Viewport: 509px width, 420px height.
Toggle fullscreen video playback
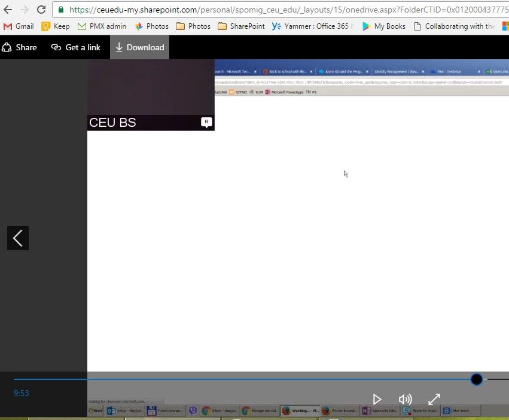[x=434, y=399]
